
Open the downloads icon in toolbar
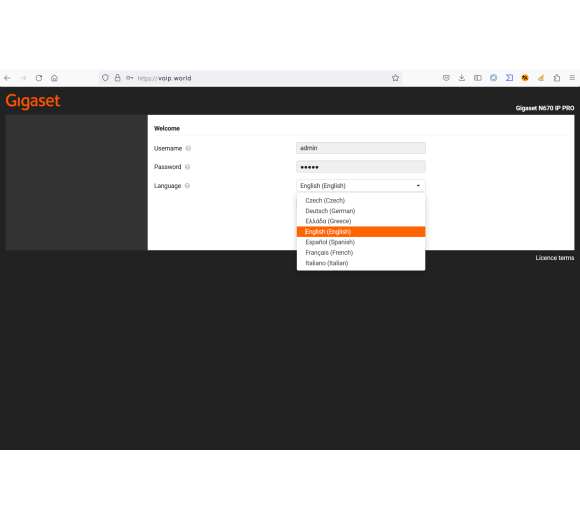coord(462,78)
